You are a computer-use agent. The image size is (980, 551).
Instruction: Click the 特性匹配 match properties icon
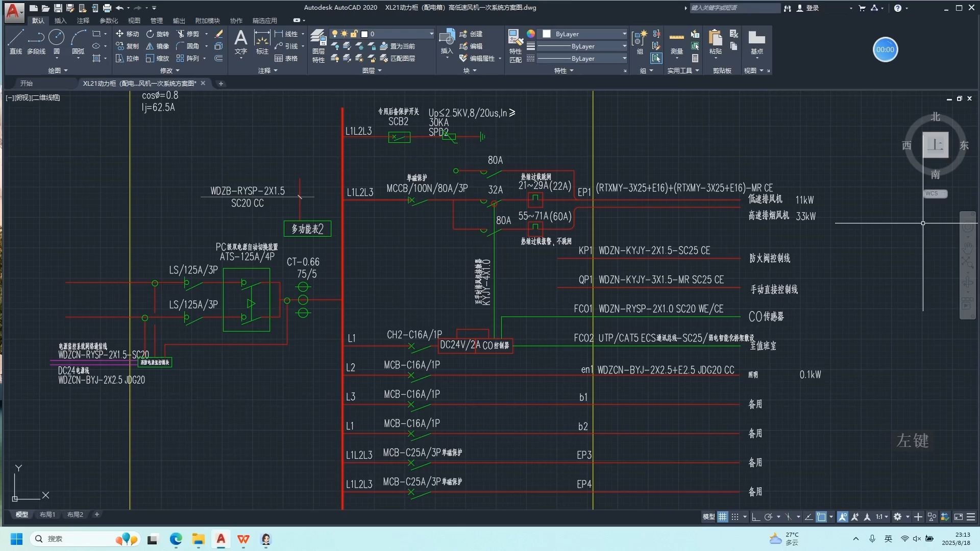(x=516, y=46)
